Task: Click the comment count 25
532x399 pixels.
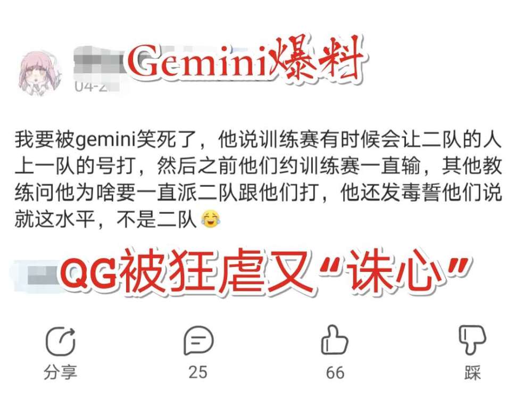Action: click(198, 372)
